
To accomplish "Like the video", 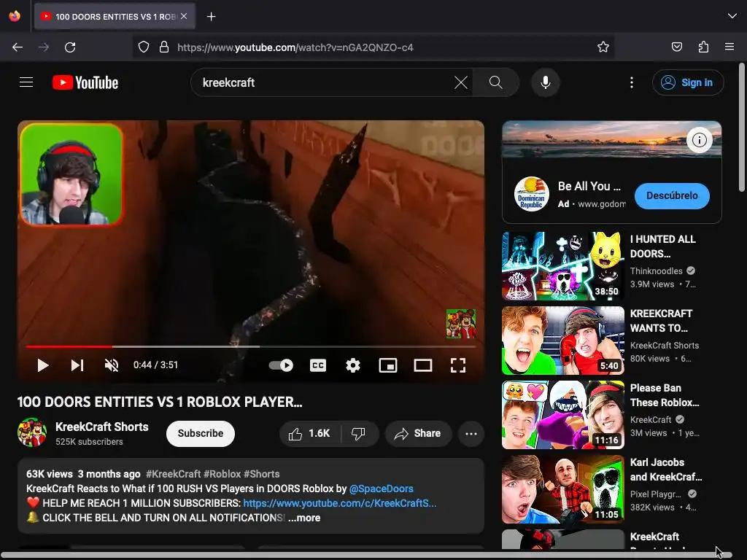I will tap(309, 433).
